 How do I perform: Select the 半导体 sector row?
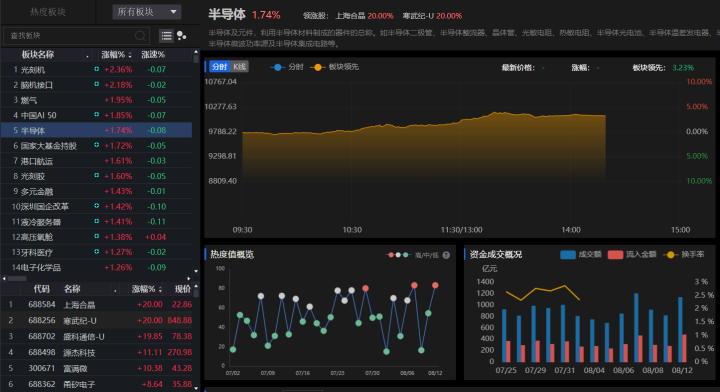96,130
